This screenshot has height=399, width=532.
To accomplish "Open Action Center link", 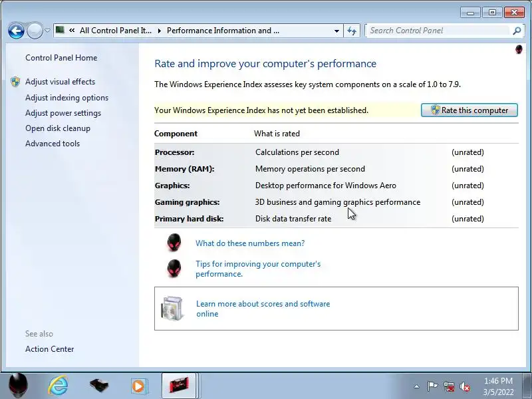I will [x=49, y=348].
